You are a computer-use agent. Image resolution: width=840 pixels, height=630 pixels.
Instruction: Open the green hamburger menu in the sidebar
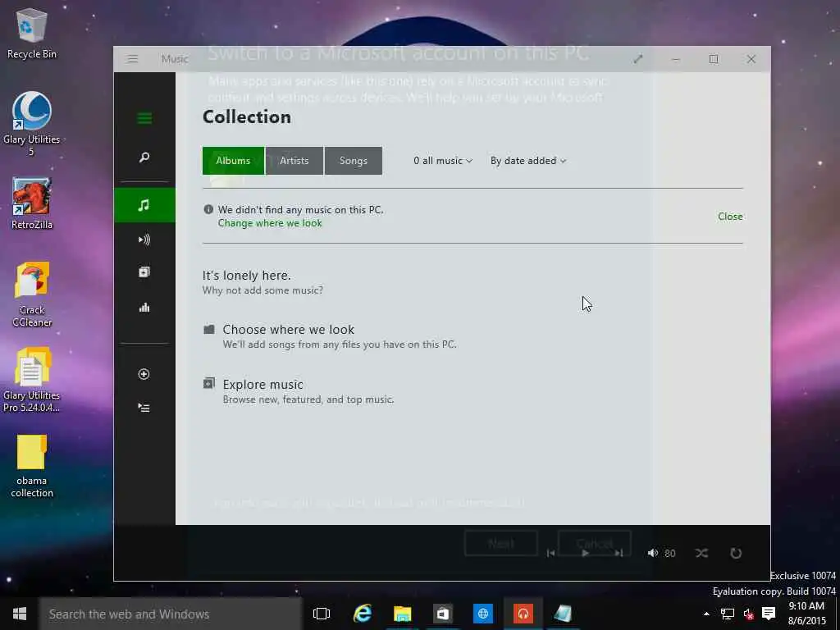(144, 118)
